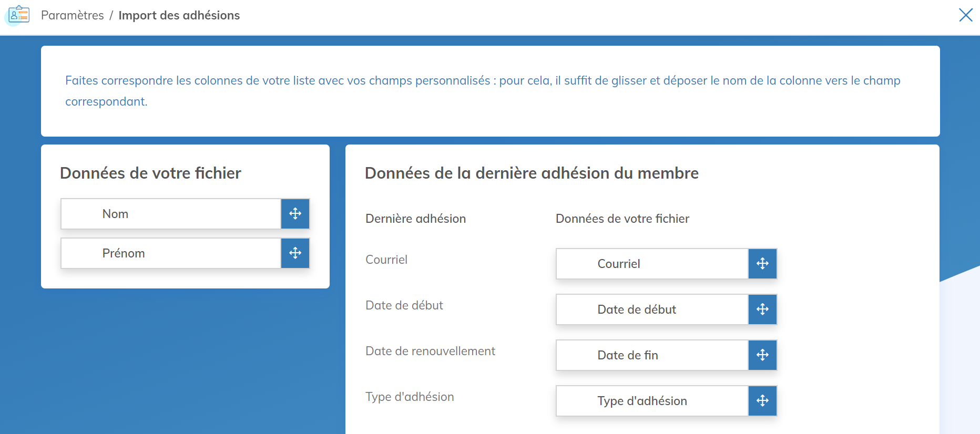
Task: Click the move handle on Date de fin
Action: [x=762, y=355]
